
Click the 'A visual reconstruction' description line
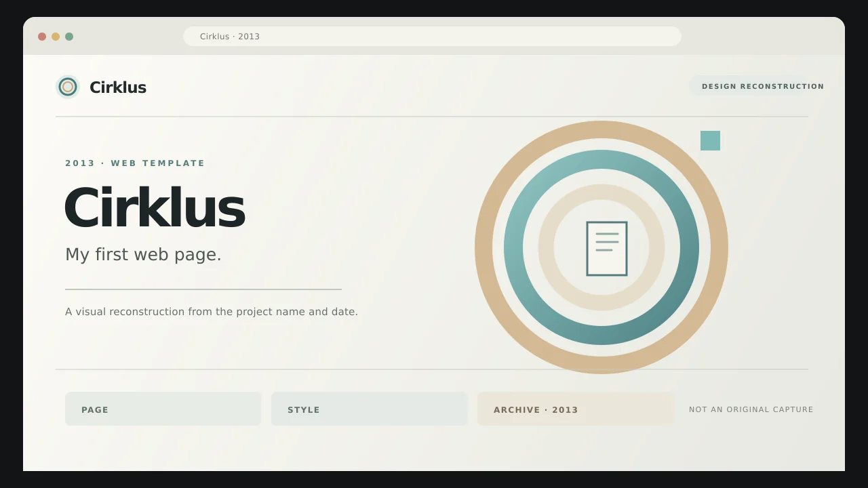pyautogui.click(x=212, y=312)
